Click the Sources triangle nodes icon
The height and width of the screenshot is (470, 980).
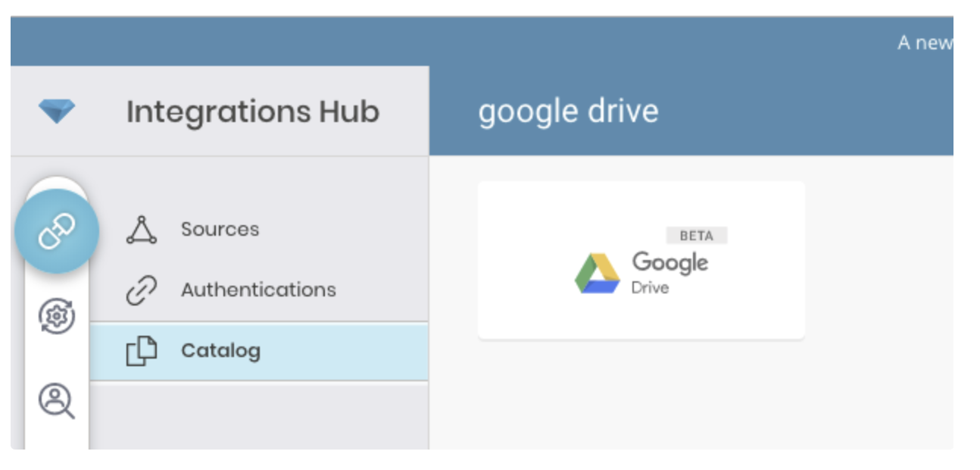(x=142, y=230)
